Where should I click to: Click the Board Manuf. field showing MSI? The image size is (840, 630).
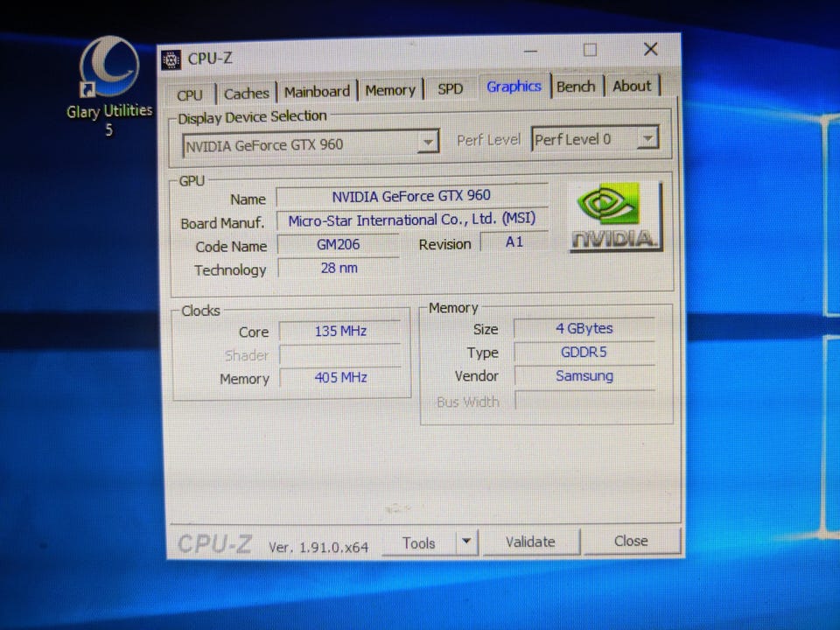(412, 219)
